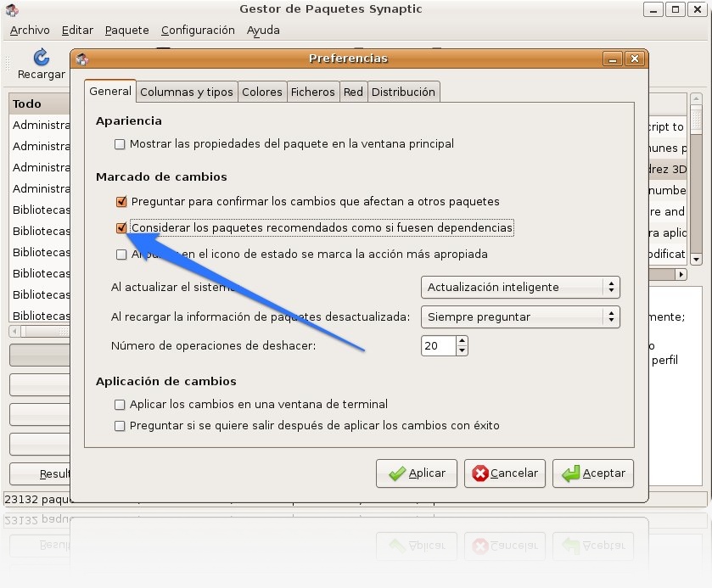
Task: Switch to Columnas y tipos tab
Action: pyautogui.click(x=187, y=92)
